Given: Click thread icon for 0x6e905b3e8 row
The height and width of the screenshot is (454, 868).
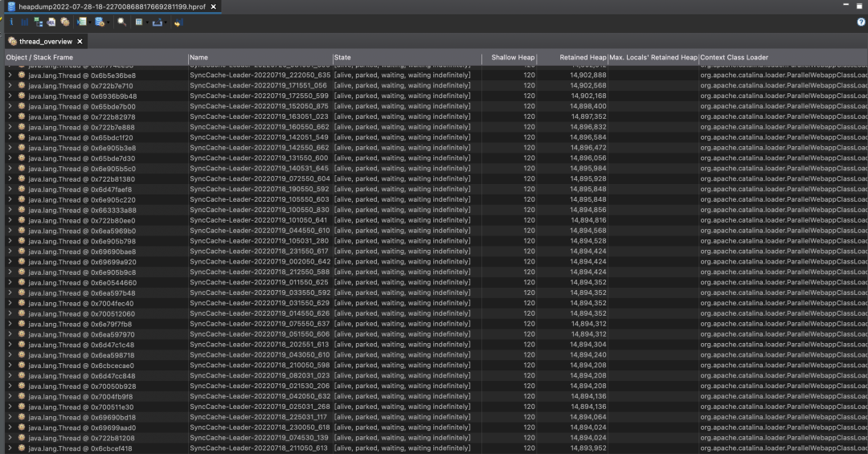Looking at the screenshot, I should 22,147.
